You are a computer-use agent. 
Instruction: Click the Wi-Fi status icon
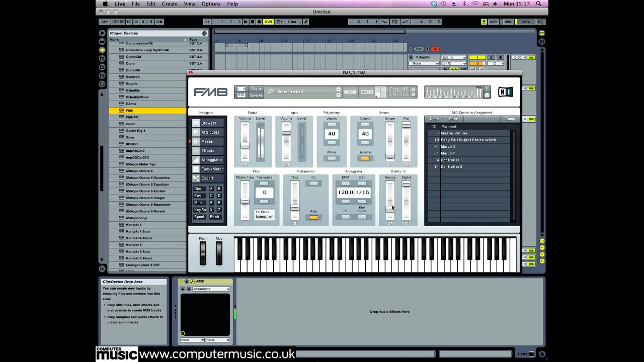(x=475, y=4)
